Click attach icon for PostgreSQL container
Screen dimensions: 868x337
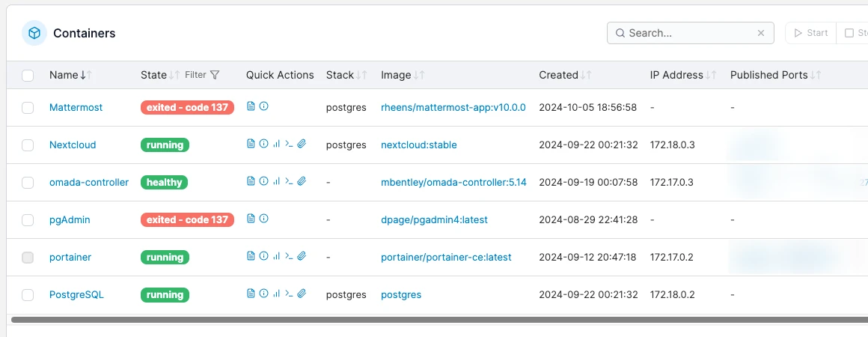[302, 294]
